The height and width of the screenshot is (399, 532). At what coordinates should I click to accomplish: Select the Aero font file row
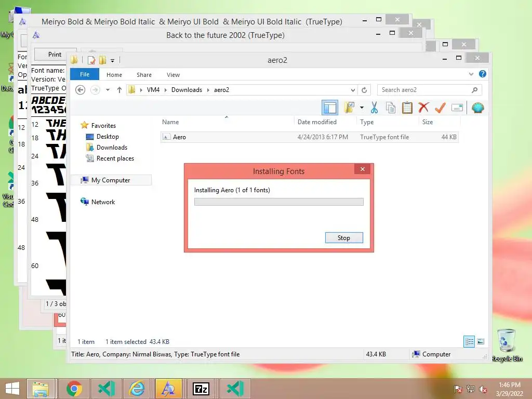point(310,137)
